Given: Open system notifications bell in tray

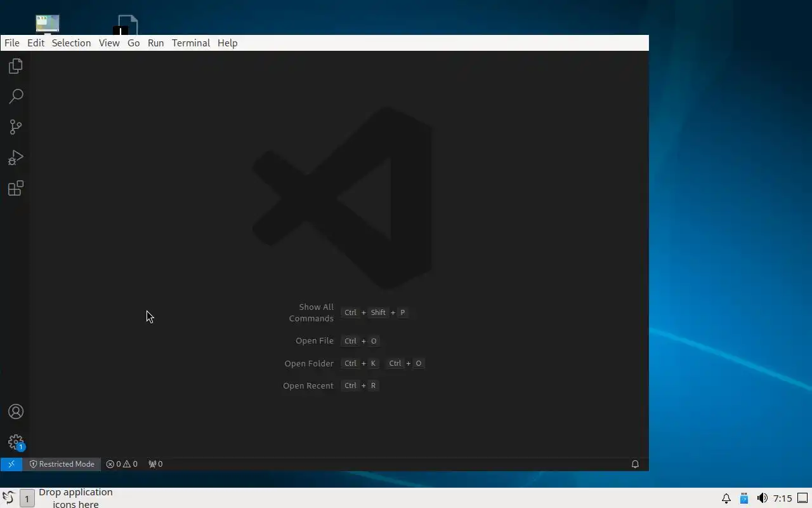Looking at the screenshot, I should (726, 498).
